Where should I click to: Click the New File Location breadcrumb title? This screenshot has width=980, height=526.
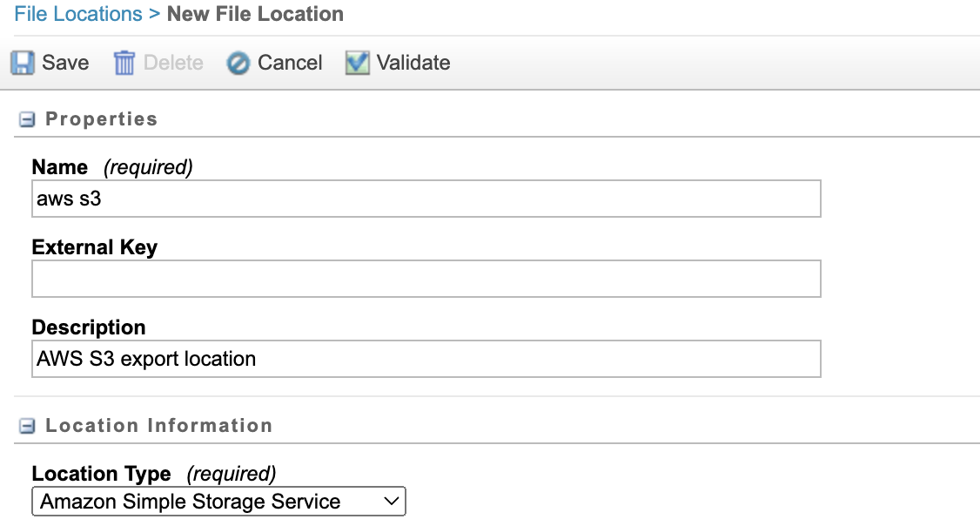[255, 14]
